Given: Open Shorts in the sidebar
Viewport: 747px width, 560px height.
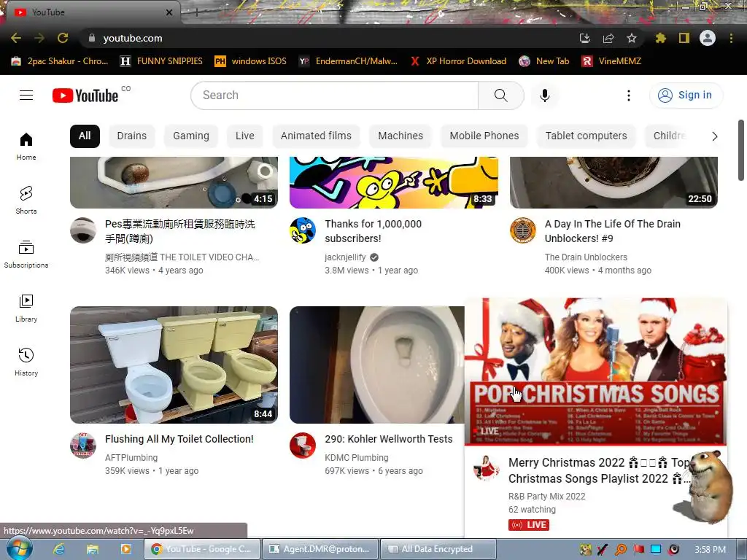Looking at the screenshot, I should pyautogui.click(x=26, y=200).
